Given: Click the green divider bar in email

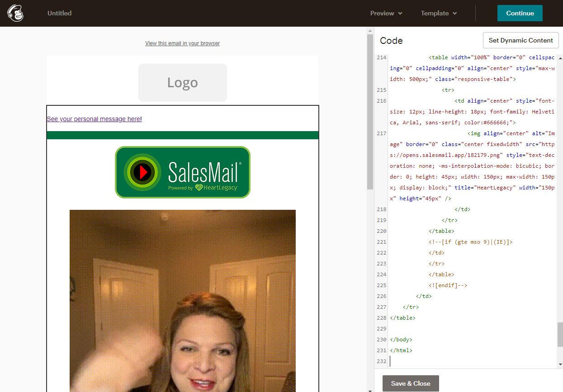Looking at the screenshot, I should click(182, 135).
